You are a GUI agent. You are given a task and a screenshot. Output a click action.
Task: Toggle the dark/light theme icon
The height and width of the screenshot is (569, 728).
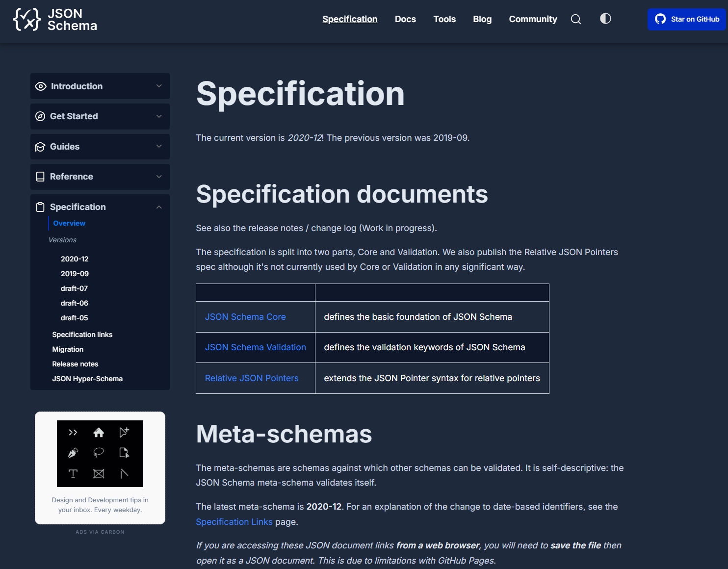point(605,19)
